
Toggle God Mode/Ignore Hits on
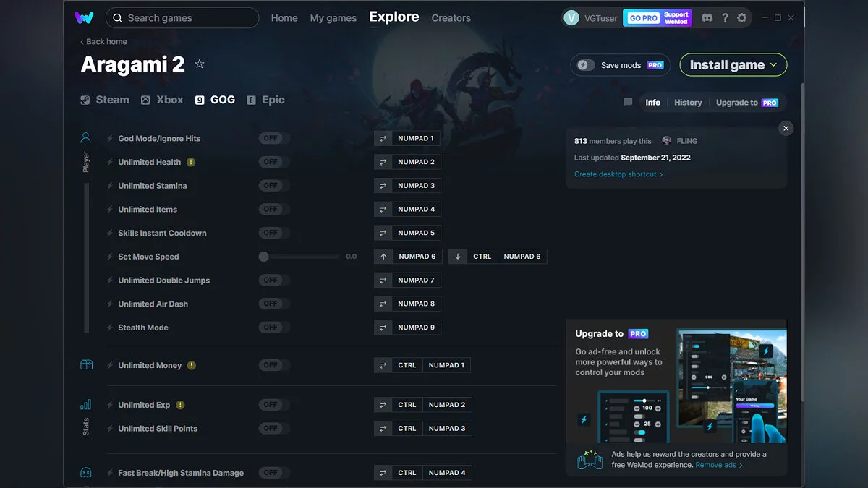pyautogui.click(x=274, y=138)
